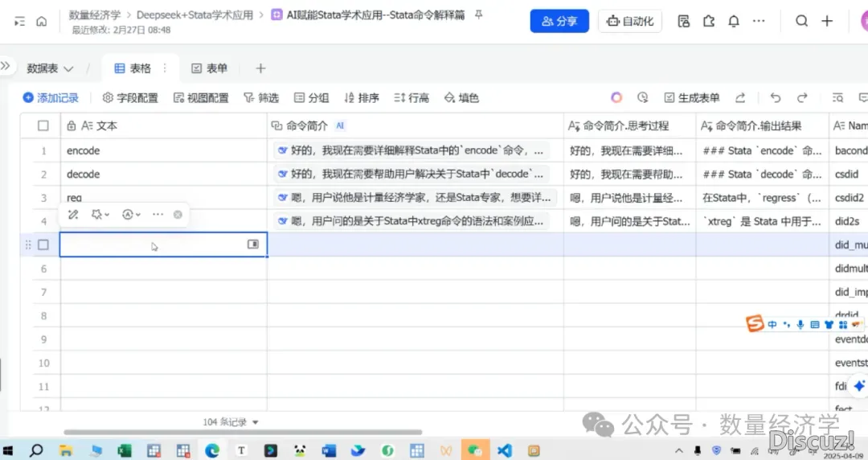Select the 表格 view tab
Viewport: 868px width, 460px height.
(133, 69)
